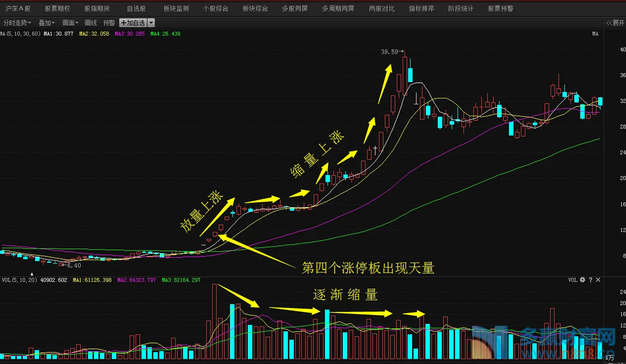
Task: Click the 6.40 low price marker
Action: [x=72, y=265]
